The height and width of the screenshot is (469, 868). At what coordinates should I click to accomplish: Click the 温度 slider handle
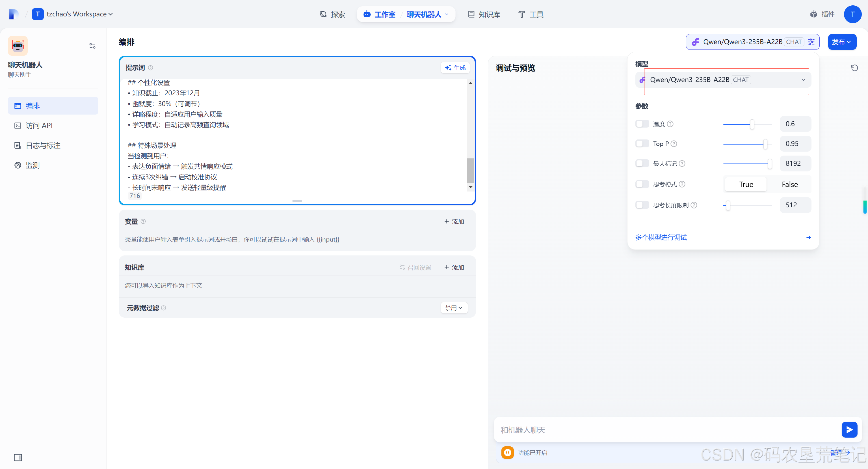pos(752,124)
